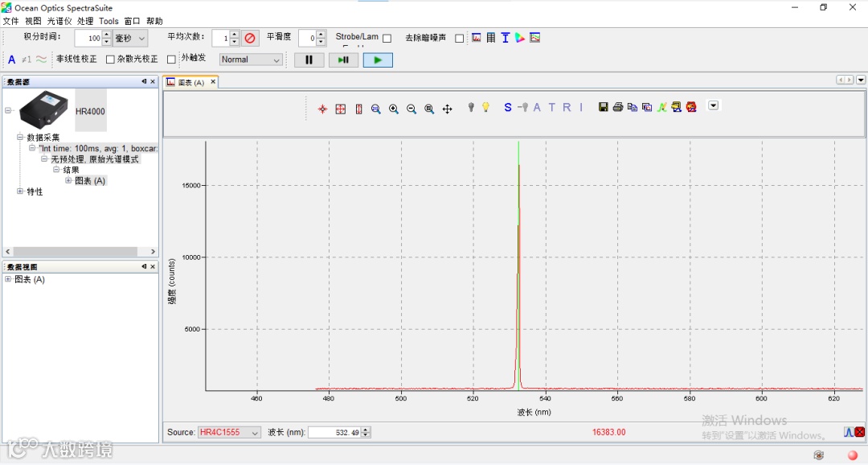Store reference spectrum with yellow bulb
Viewport: 868px width, 465px height.
(485, 107)
